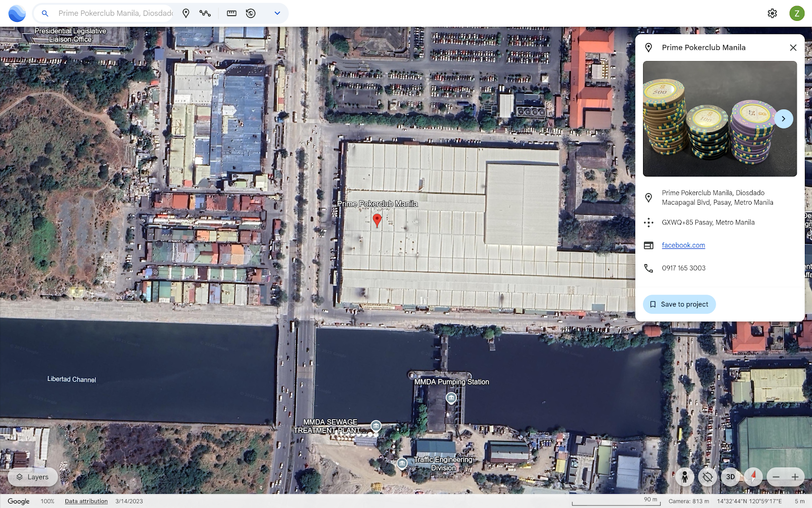Click the coordinates readout in status bar
Screen dimensions: 812x508
[x=749, y=501]
